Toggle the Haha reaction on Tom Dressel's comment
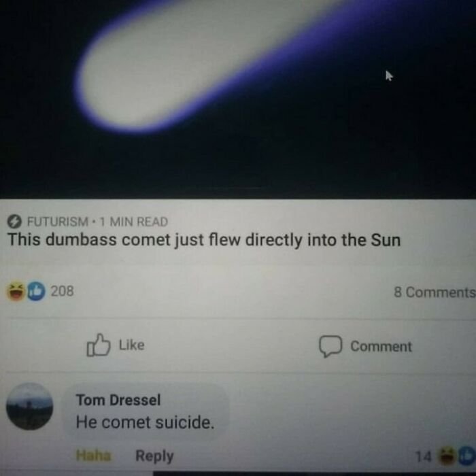The width and height of the screenshot is (476, 476). tap(94, 456)
